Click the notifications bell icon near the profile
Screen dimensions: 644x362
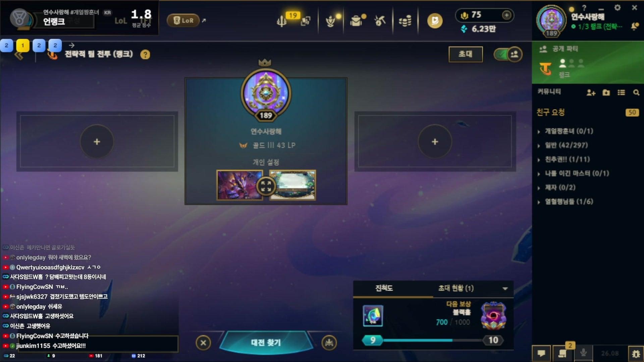point(635,26)
